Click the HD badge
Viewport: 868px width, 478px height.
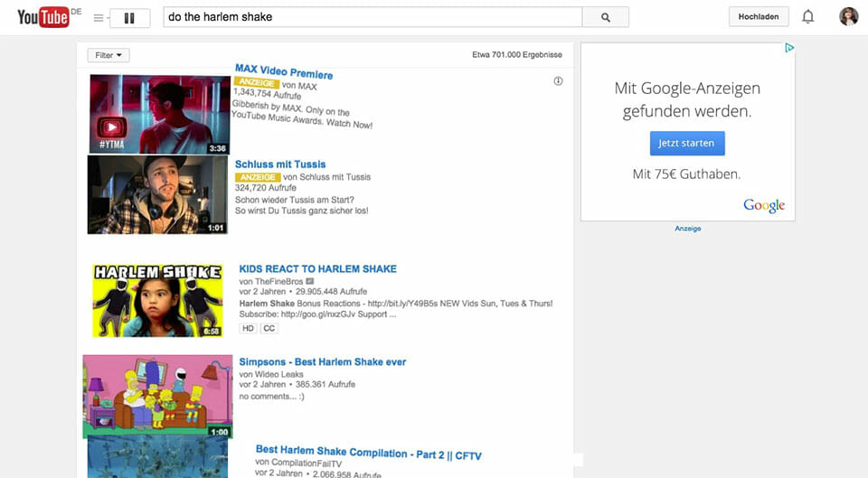[x=248, y=328]
